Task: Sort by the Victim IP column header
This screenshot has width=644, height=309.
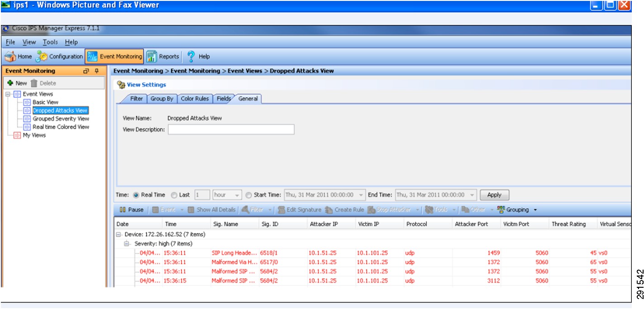Action: point(380,224)
